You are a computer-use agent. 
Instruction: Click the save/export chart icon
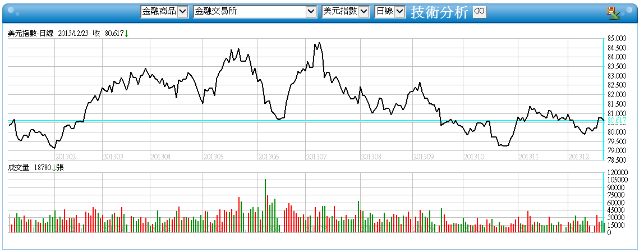click(614, 13)
